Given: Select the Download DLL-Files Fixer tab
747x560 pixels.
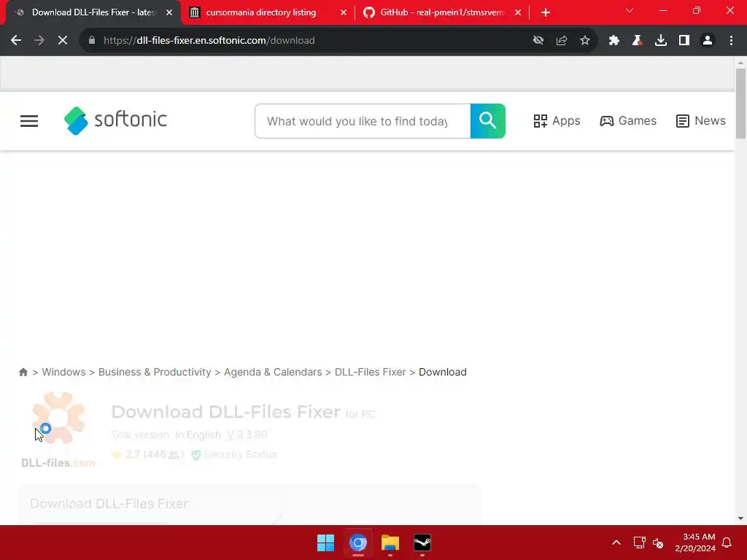Looking at the screenshot, I should coord(93,12).
